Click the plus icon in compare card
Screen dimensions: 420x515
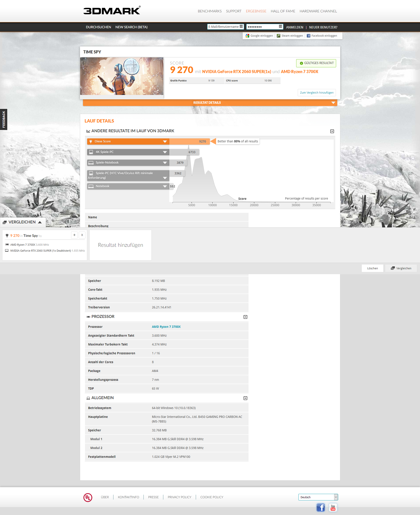pyautogui.click(x=74, y=235)
